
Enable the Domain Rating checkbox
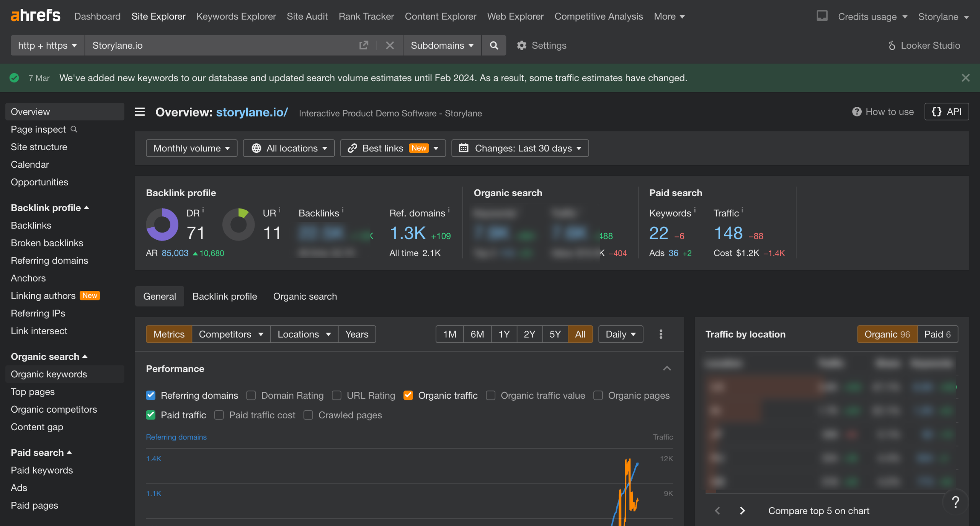[x=251, y=395]
